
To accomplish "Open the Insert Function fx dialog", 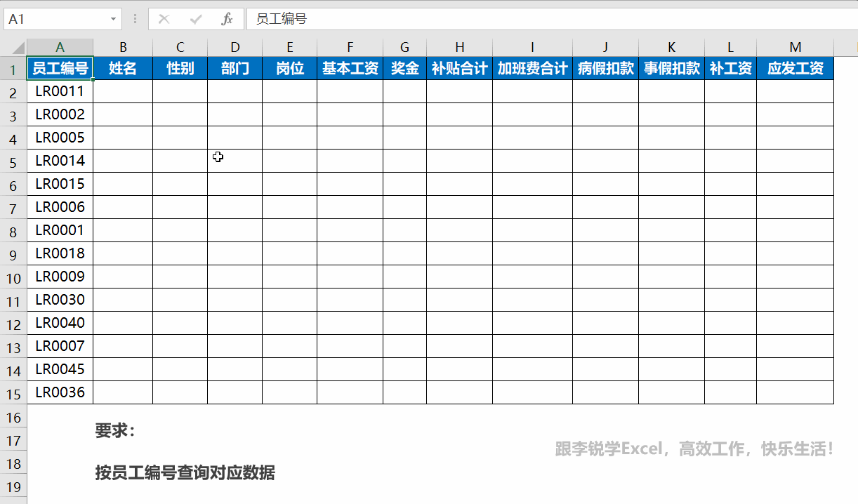I will click(227, 19).
